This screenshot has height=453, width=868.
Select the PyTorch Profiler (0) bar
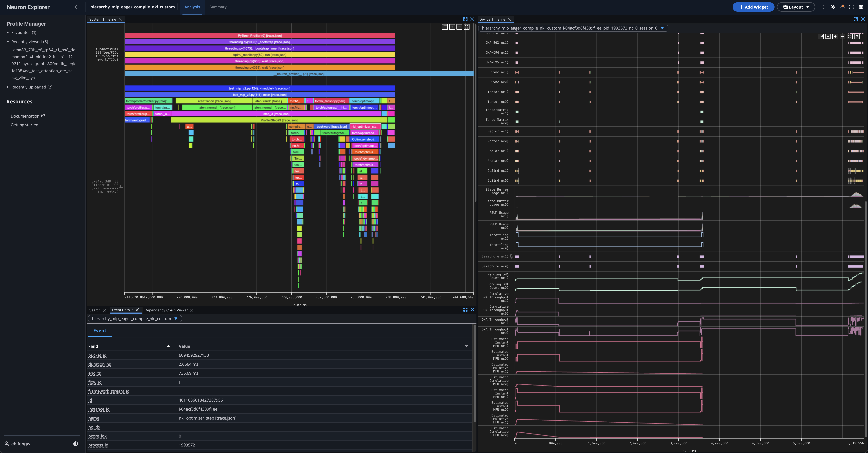tap(259, 36)
